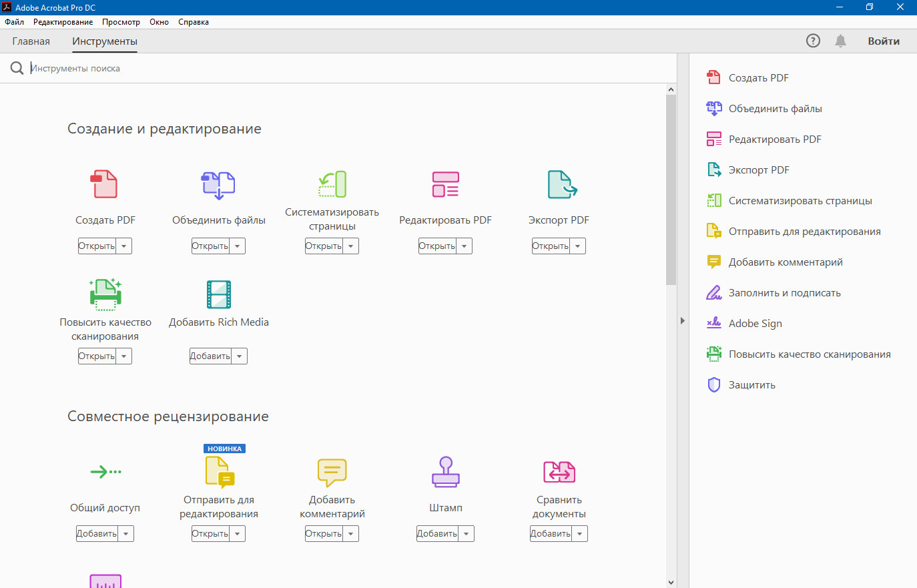917x588 pixels.
Task: Click the Защитить sidebar label
Action: pyautogui.click(x=752, y=385)
